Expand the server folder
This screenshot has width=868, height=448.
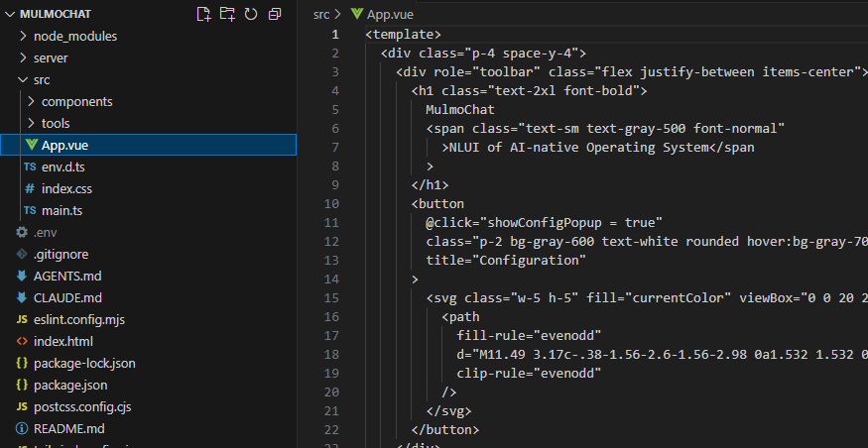pyautogui.click(x=51, y=57)
